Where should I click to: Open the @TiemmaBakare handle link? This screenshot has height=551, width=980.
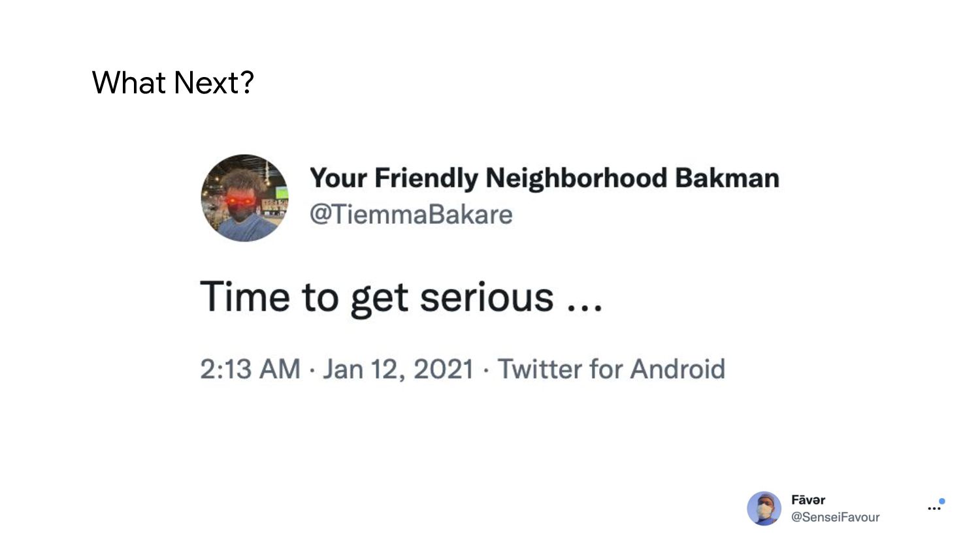411,214
